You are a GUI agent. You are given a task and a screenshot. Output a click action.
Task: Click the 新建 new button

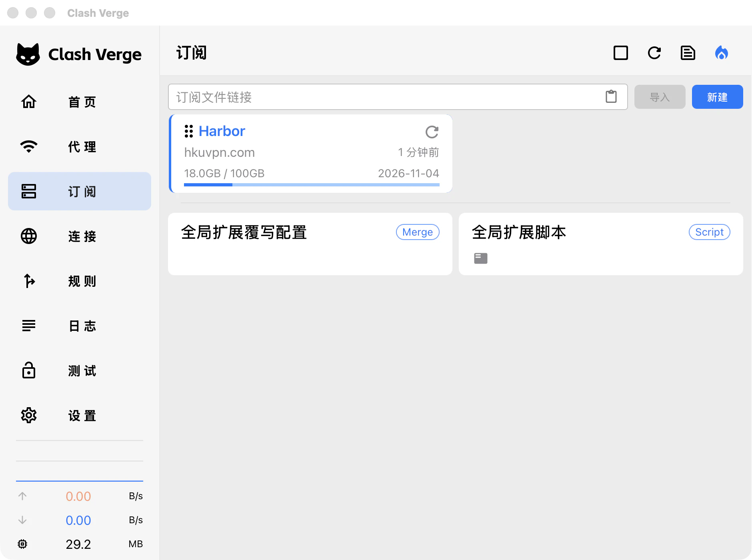point(718,97)
